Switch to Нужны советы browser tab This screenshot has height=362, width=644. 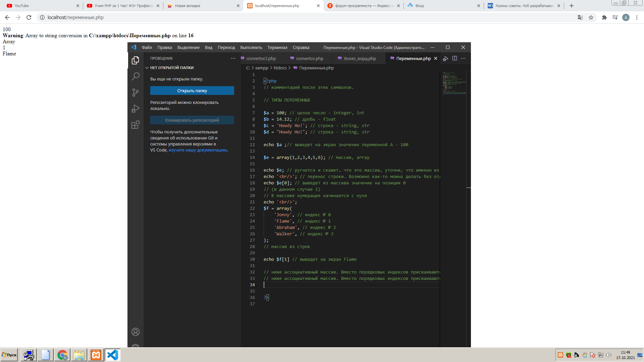click(x=524, y=6)
